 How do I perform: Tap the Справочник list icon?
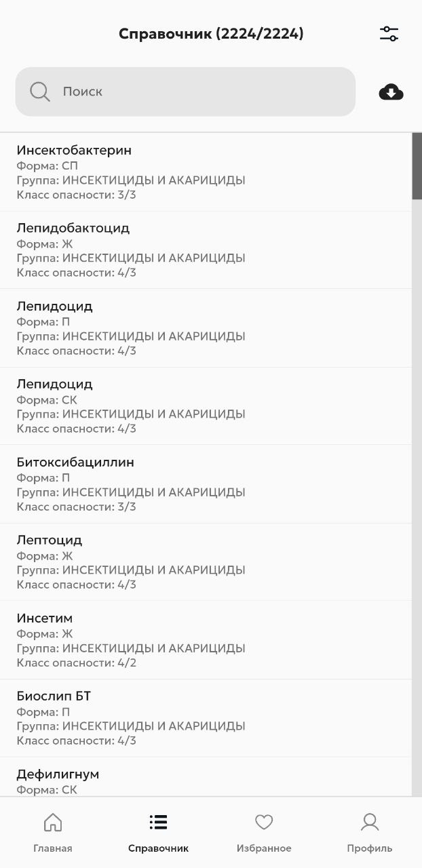click(x=158, y=823)
